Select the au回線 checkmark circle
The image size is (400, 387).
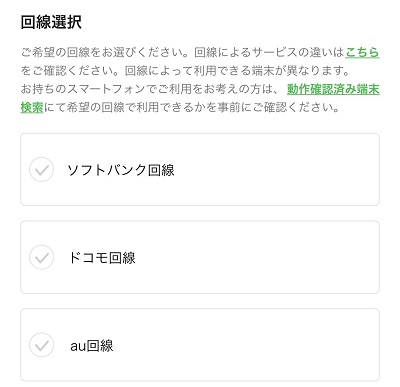coord(41,345)
